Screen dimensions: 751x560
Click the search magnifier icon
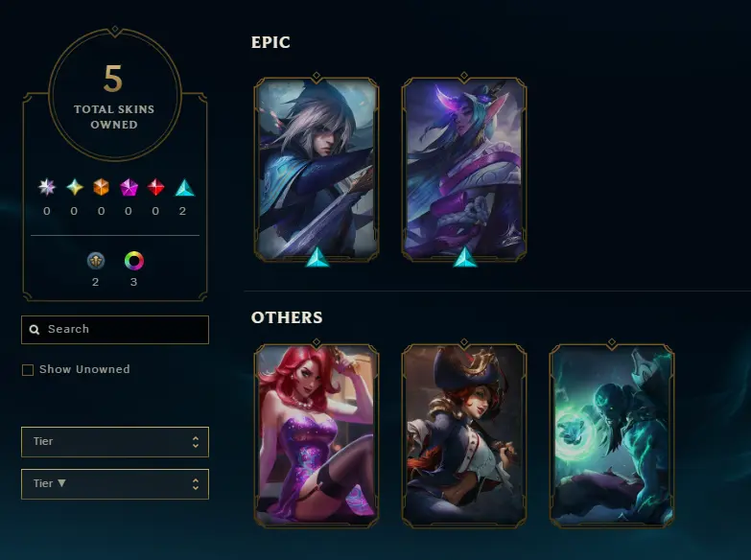point(35,330)
